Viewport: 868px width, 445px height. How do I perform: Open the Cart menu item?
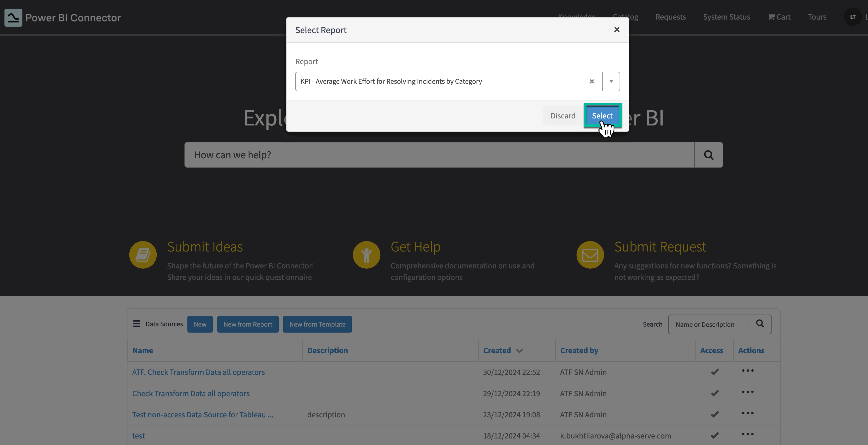coord(779,17)
